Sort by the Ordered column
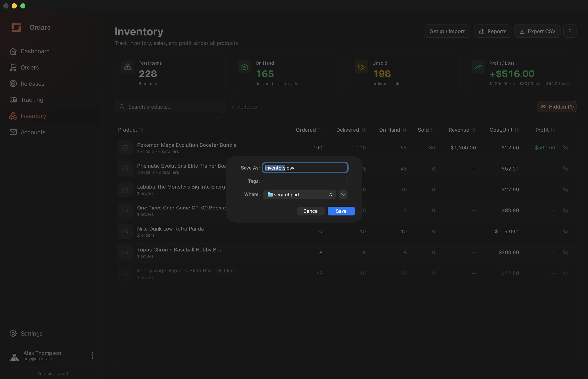Image resolution: width=588 pixels, height=379 pixels. pos(309,130)
